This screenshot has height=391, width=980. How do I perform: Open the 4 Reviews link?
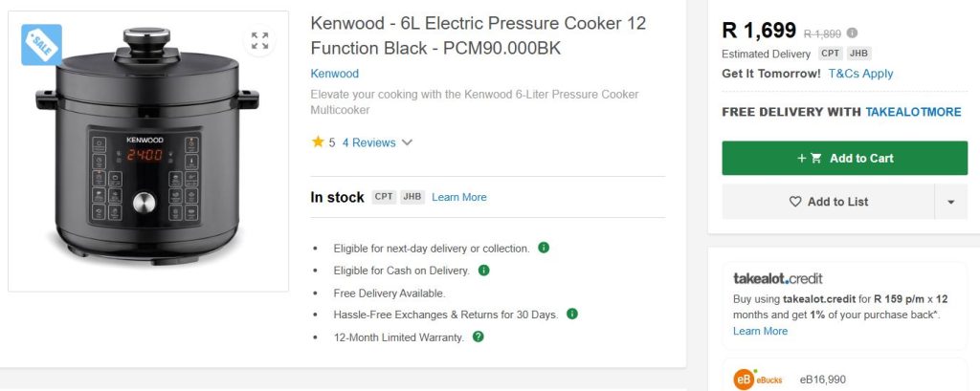tap(368, 142)
